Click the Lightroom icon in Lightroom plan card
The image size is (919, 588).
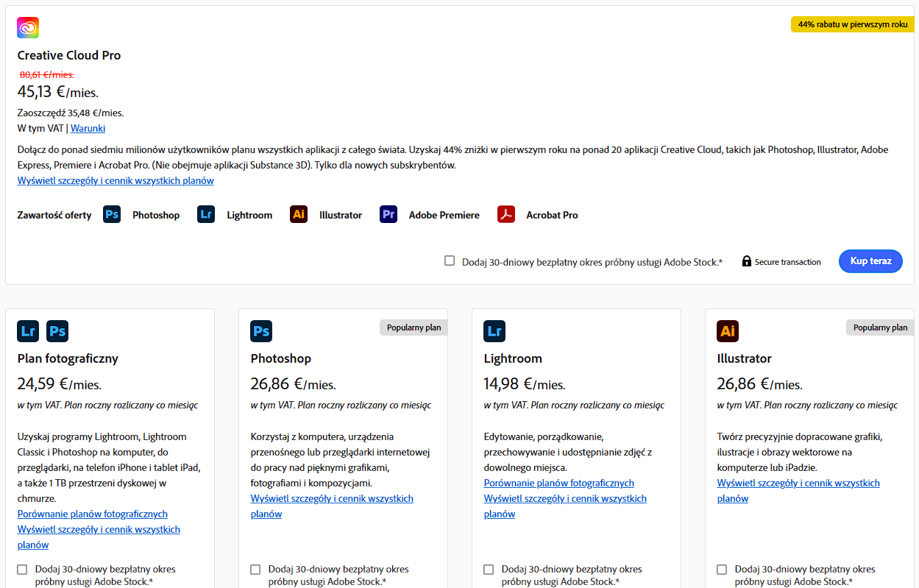(494, 331)
